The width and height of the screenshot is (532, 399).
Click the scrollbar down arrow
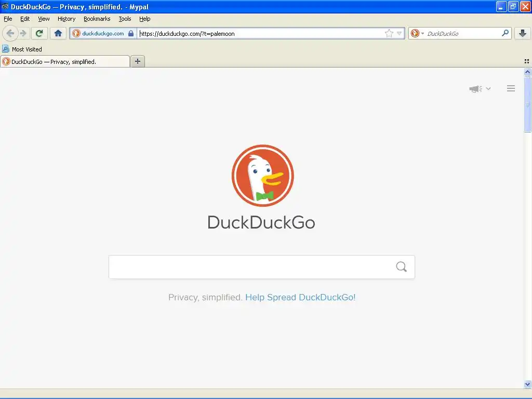(527, 384)
